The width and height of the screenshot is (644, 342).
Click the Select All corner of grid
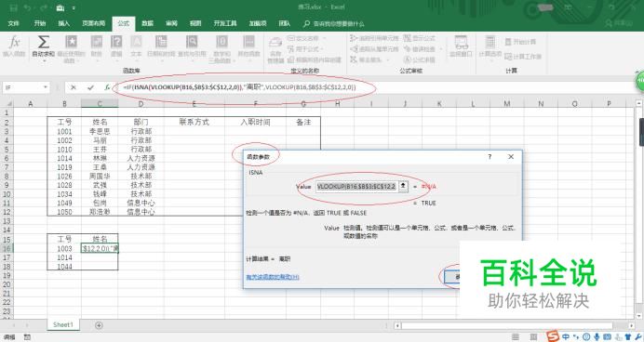pyautogui.click(x=7, y=104)
